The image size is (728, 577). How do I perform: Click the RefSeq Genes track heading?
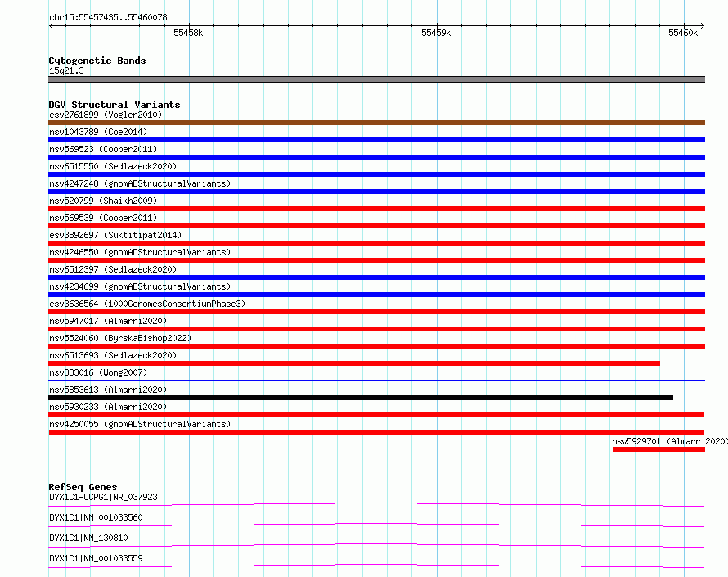coord(83,487)
